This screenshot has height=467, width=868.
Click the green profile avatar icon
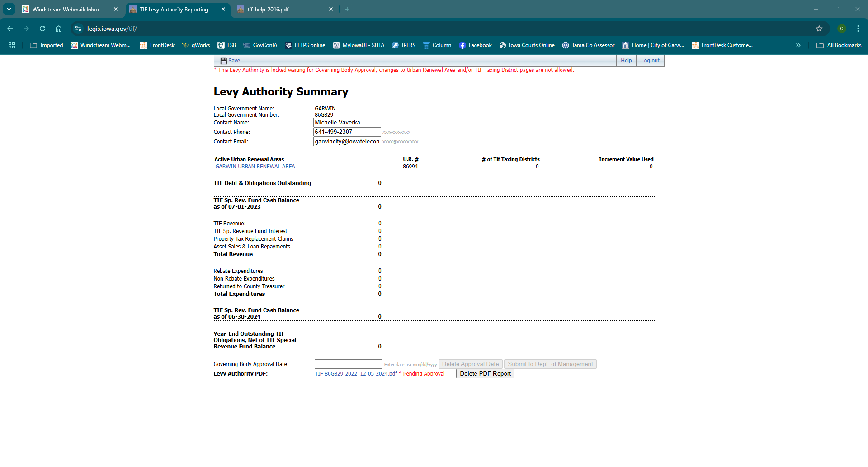point(841,29)
